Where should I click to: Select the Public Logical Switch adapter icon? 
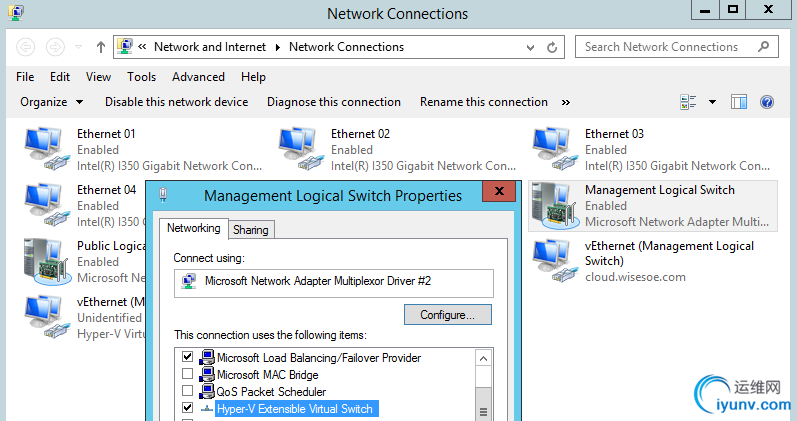46,261
